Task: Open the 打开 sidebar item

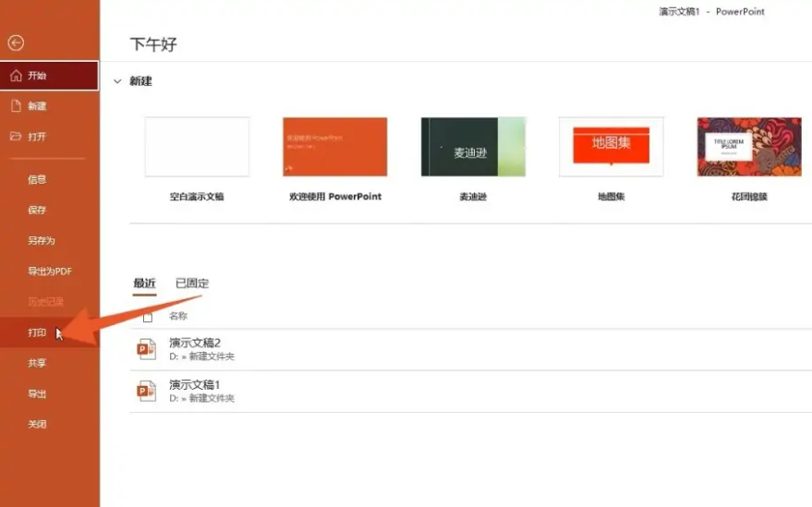Action: tap(49, 136)
